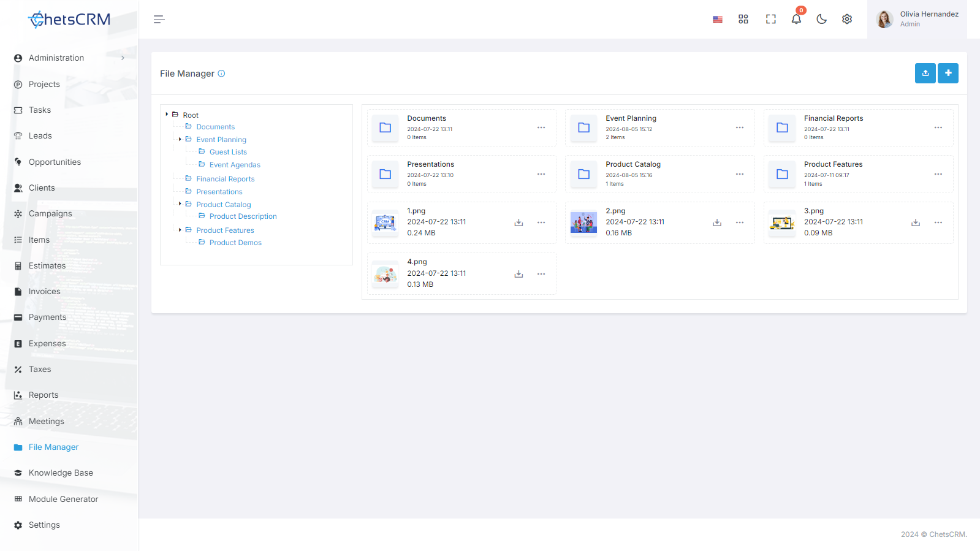Toggle fullscreen mode icon
This screenshot has height=551, width=980.
pos(771,20)
